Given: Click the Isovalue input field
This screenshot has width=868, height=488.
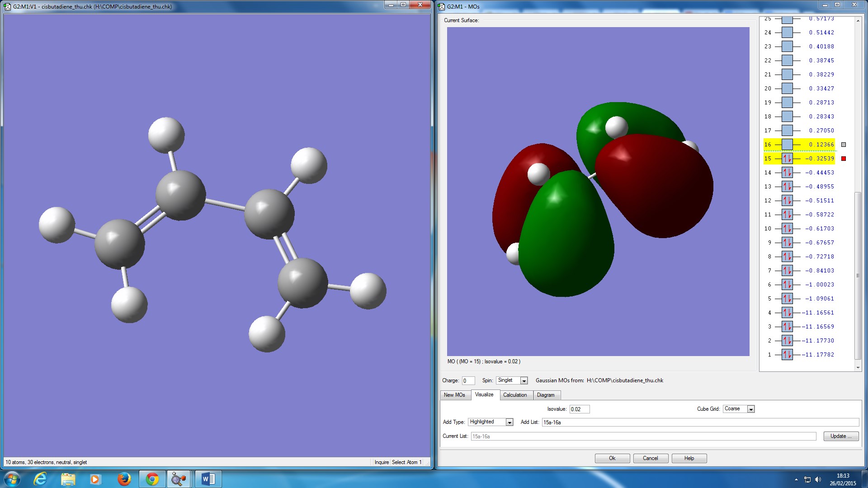Looking at the screenshot, I should [x=579, y=409].
